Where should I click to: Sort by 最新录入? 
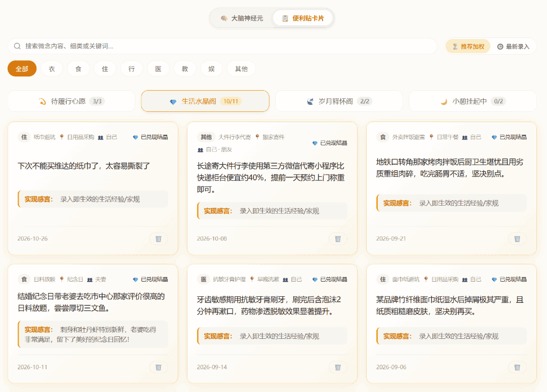coord(513,47)
